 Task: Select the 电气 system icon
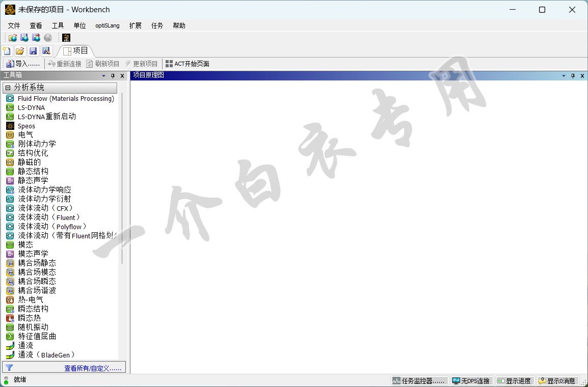10,135
